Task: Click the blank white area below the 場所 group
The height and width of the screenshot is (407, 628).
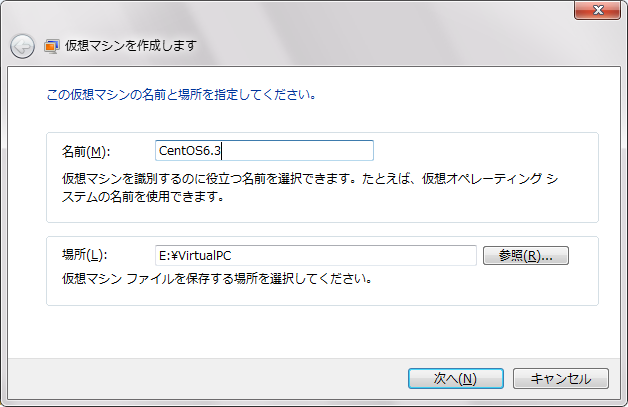Action: tap(312, 332)
